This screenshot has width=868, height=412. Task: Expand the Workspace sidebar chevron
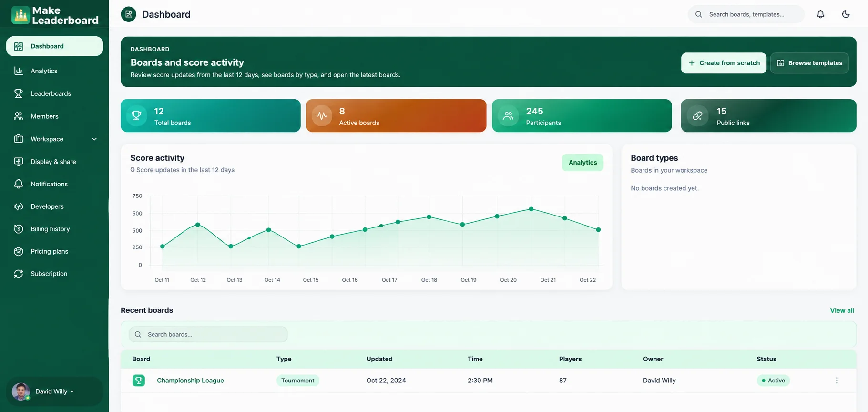coord(94,139)
